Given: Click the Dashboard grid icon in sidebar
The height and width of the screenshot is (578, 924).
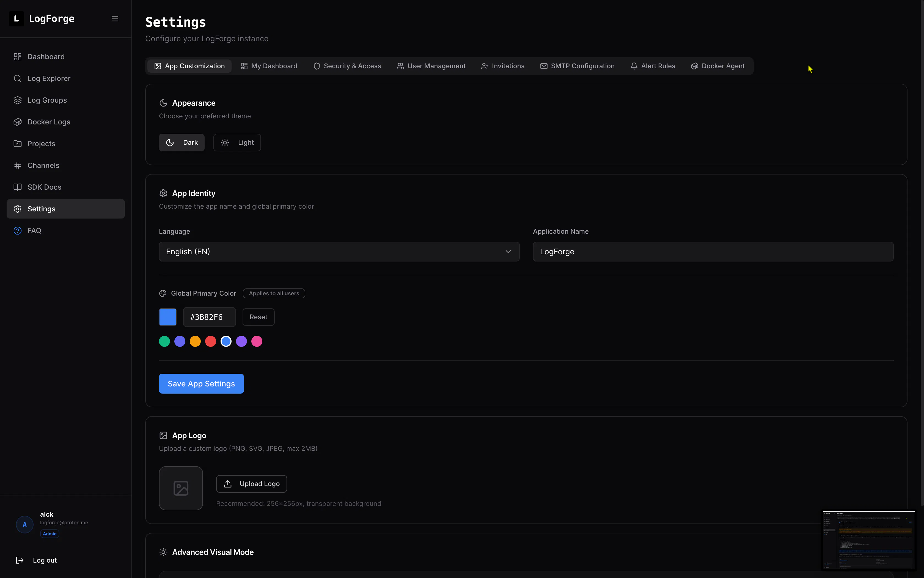Looking at the screenshot, I should coord(18,57).
